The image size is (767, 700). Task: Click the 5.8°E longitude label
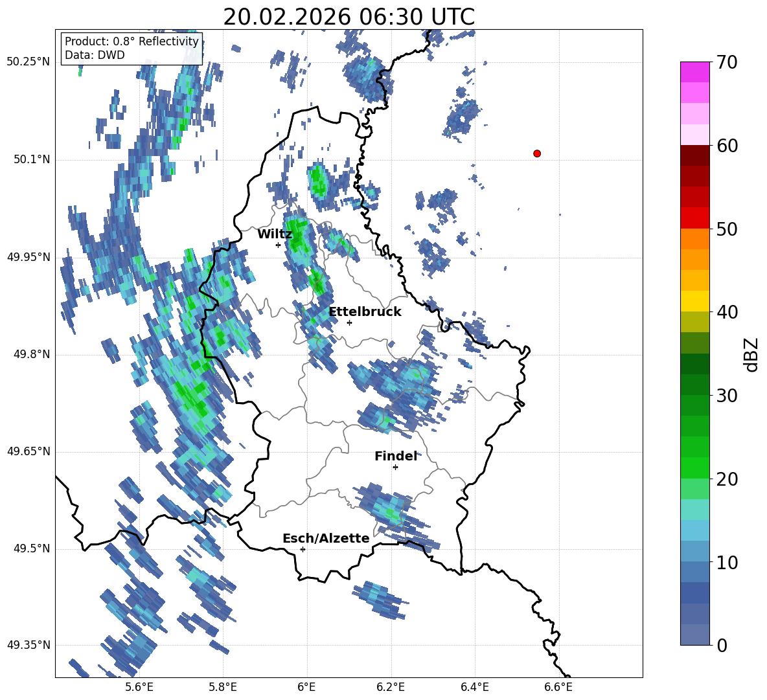pos(223,687)
